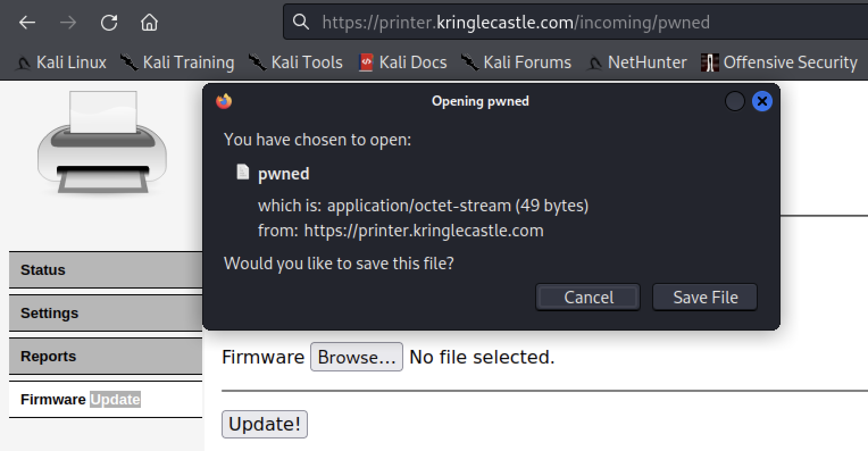The image size is (868, 451).
Task: Cancel the pwned file download
Action: pyautogui.click(x=588, y=297)
